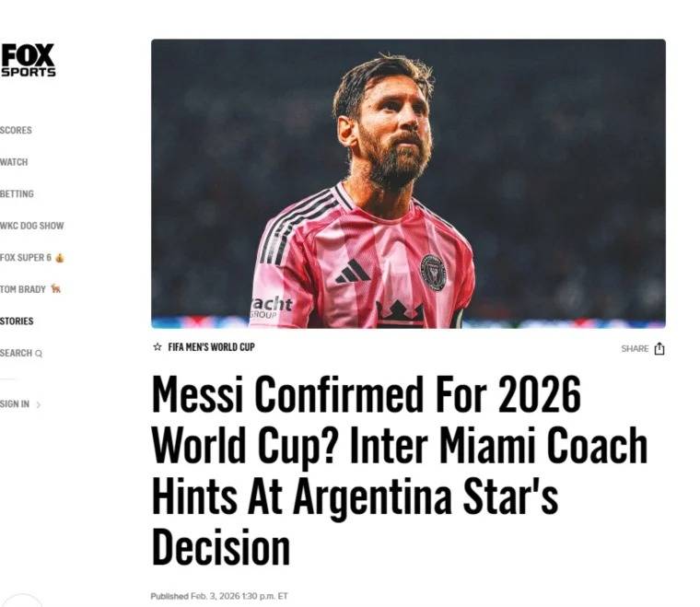
Task: Open the Scores section
Action: [16, 131]
